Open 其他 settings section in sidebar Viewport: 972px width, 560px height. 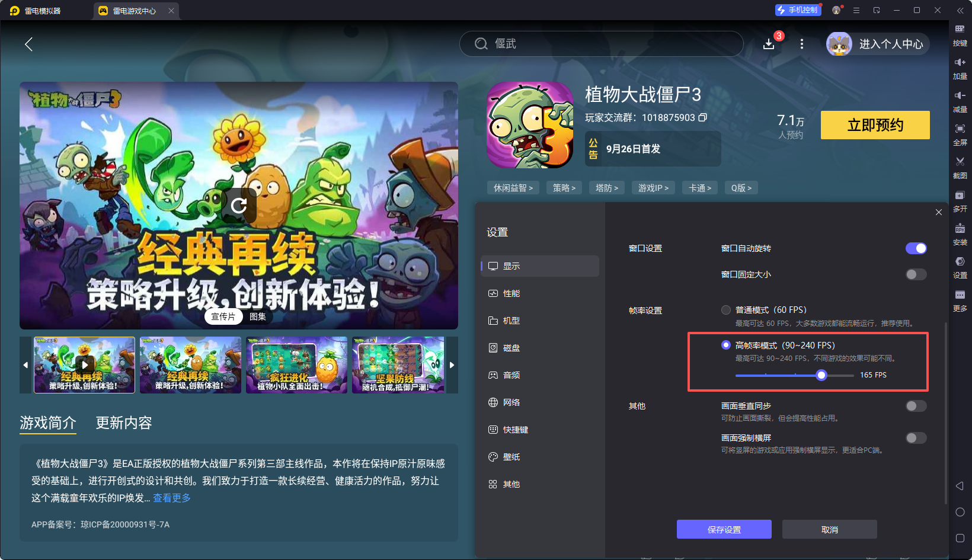[x=540, y=484]
